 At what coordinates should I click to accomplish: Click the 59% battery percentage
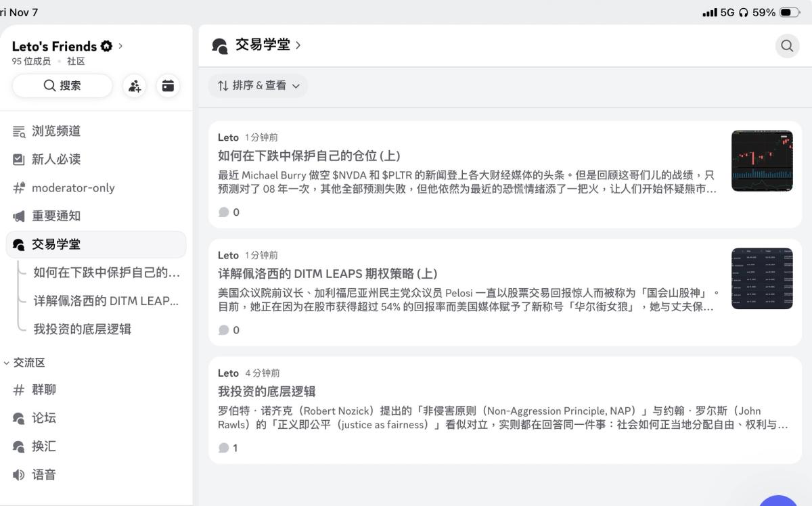click(764, 12)
